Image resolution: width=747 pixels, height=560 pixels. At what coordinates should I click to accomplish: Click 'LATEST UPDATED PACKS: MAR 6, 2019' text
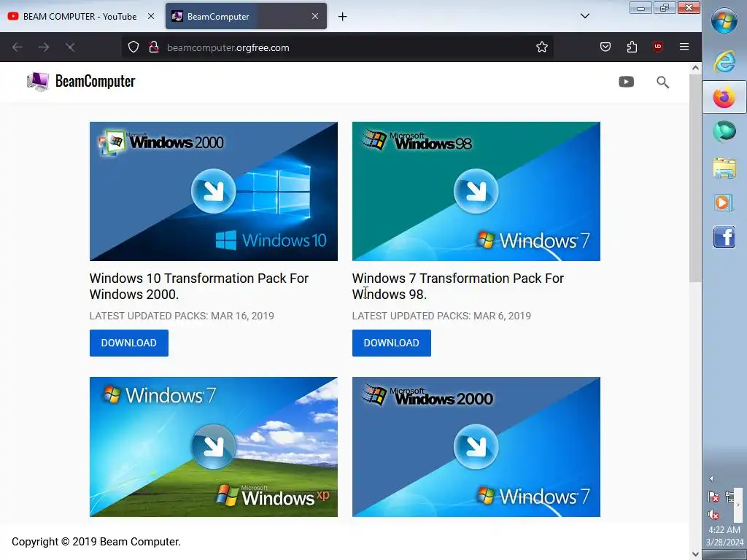(441, 316)
